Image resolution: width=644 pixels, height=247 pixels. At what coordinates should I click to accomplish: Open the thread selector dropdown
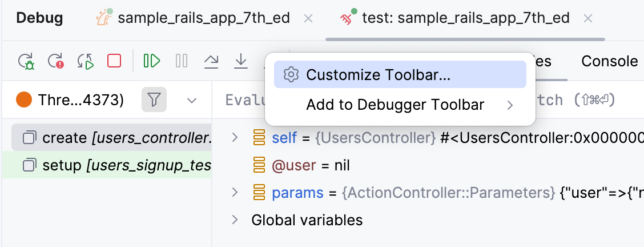tap(192, 101)
